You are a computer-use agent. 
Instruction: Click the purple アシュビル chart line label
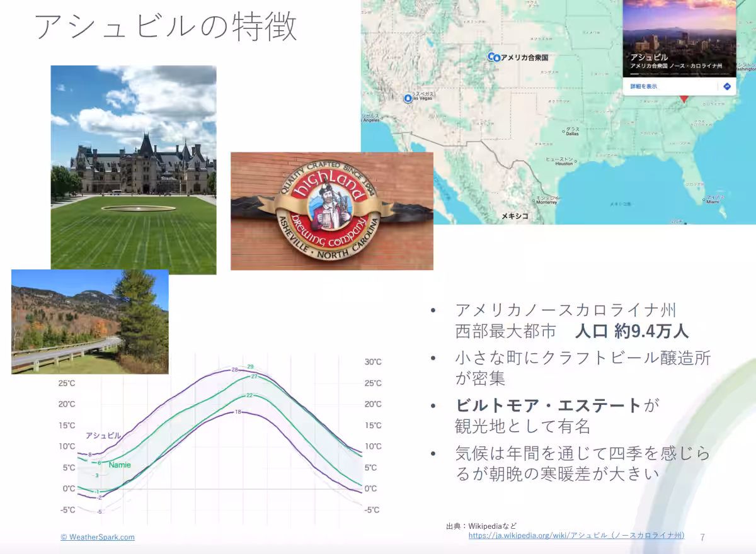103,435
